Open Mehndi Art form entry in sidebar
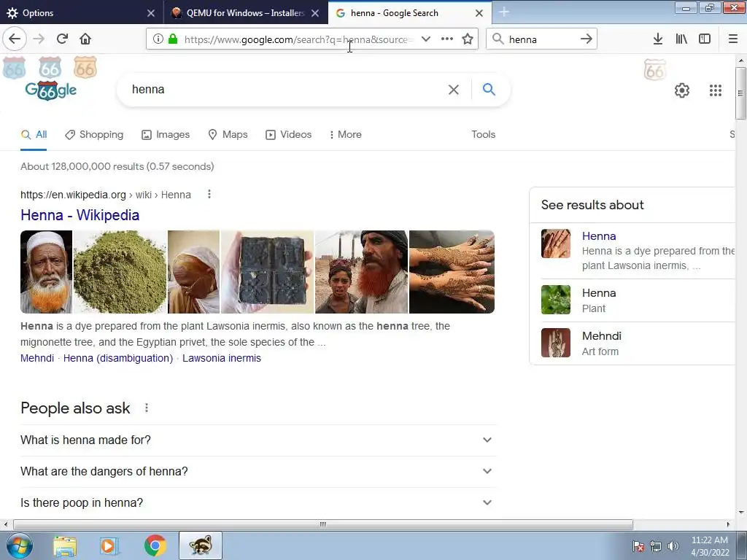The image size is (747, 560). coord(638,343)
